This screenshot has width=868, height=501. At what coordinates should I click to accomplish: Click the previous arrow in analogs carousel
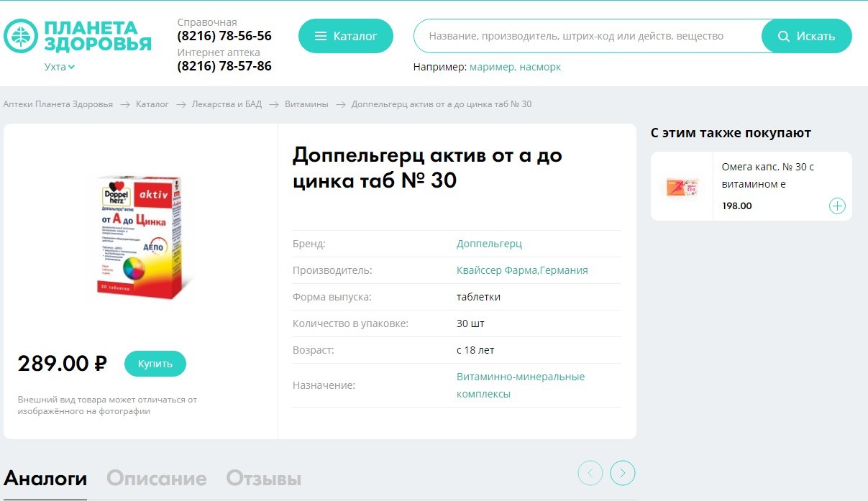coord(590,473)
